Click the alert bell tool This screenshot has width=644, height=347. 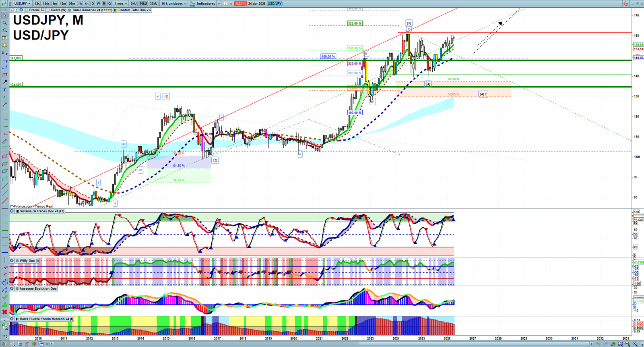coord(5,45)
